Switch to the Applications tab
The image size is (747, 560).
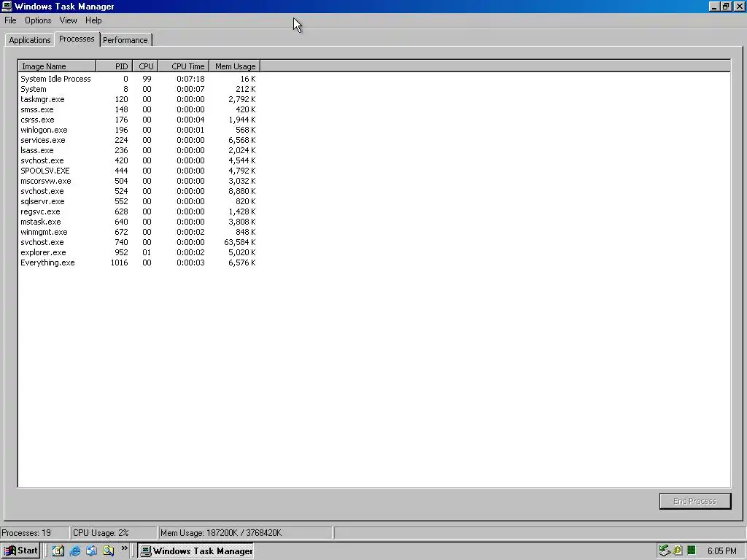click(x=29, y=40)
